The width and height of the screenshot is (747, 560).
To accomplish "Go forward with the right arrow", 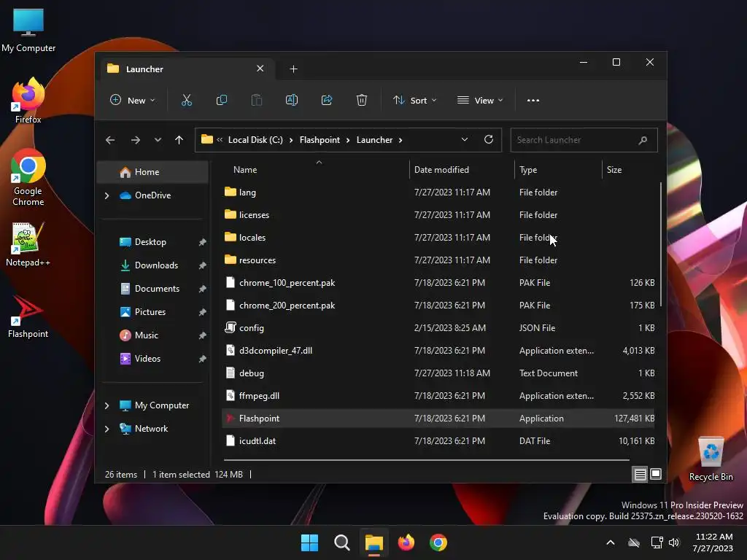I will click(x=135, y=140).
